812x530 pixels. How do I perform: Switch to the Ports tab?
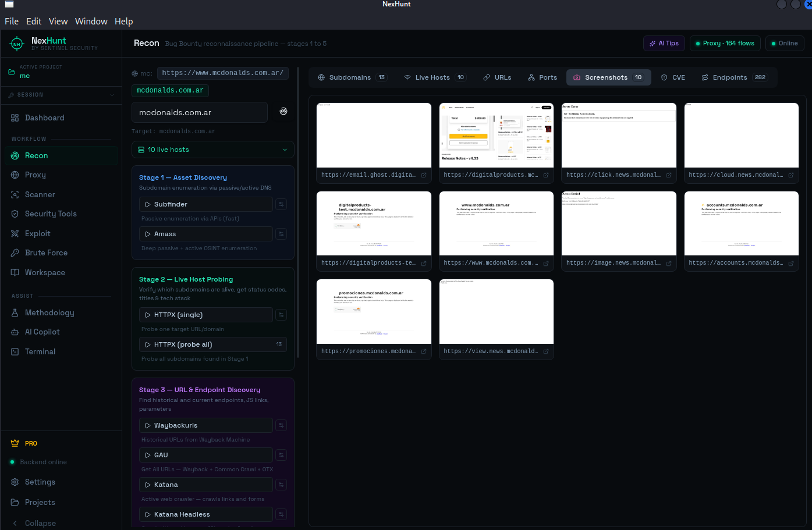click(542, 77)
